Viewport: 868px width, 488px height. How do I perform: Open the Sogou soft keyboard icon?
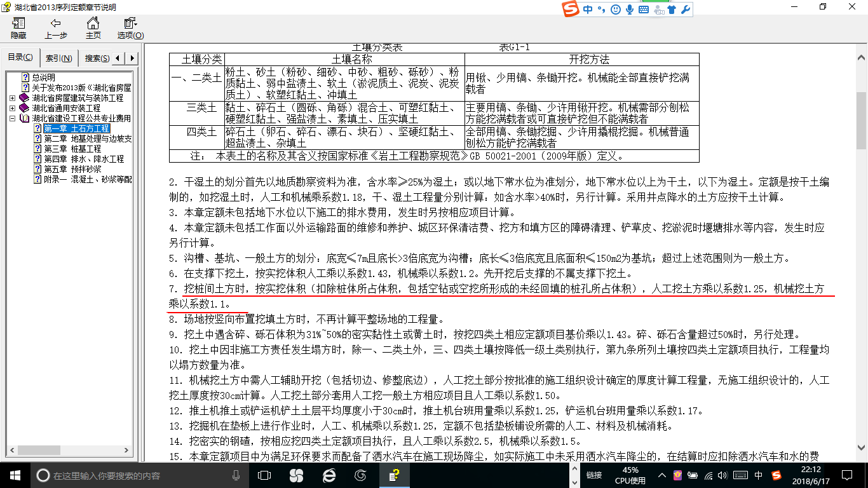tap(644, 10)
